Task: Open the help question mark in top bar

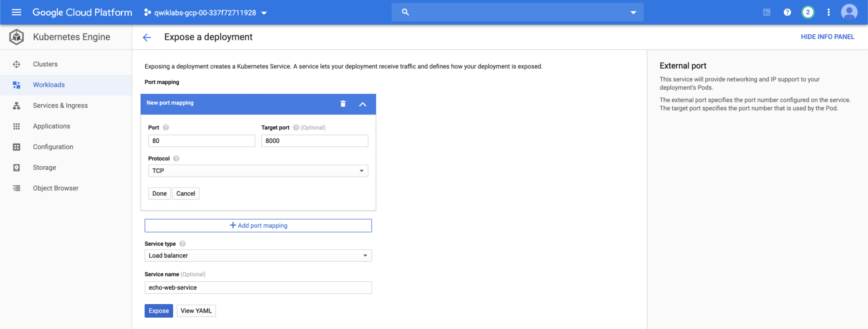Action: tap(787, 12)
